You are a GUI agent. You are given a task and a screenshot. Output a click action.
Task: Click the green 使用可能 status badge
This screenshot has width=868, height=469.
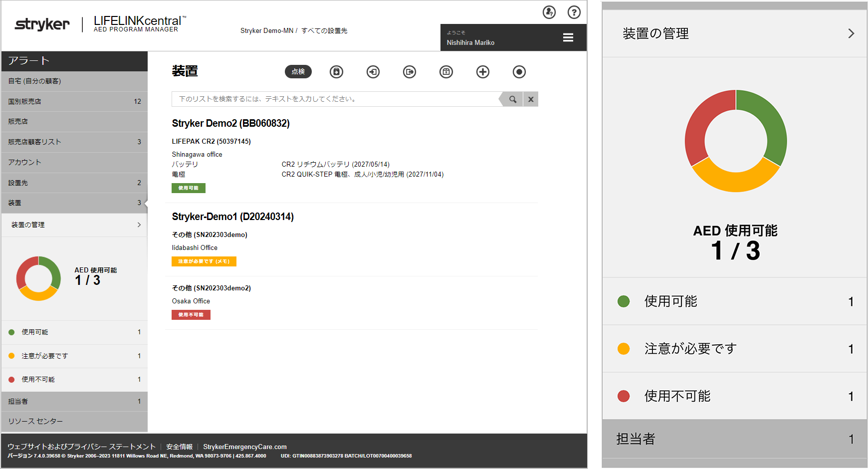189,188
